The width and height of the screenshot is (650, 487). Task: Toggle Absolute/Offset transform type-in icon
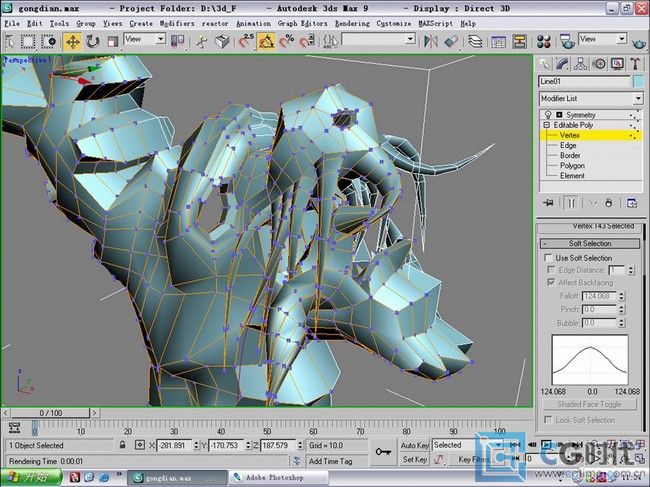140,445
